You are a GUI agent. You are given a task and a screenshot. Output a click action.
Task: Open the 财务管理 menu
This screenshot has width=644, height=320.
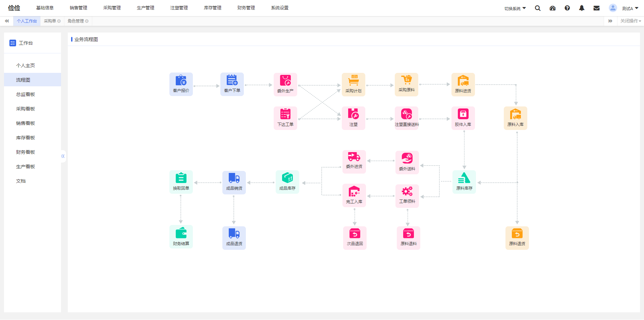tap(246, 8)
